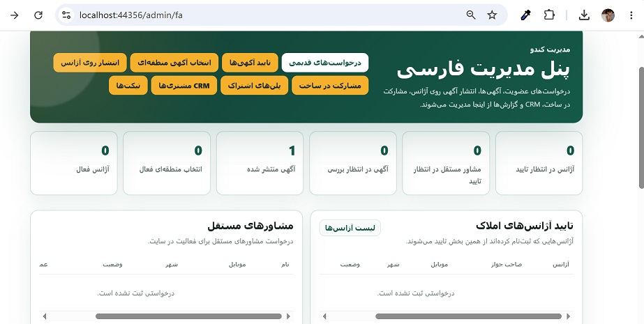Screen dimensions: 644x324
Task: Select the درخواست‌های قدیمی tab
Action: [x=325, y=63]
